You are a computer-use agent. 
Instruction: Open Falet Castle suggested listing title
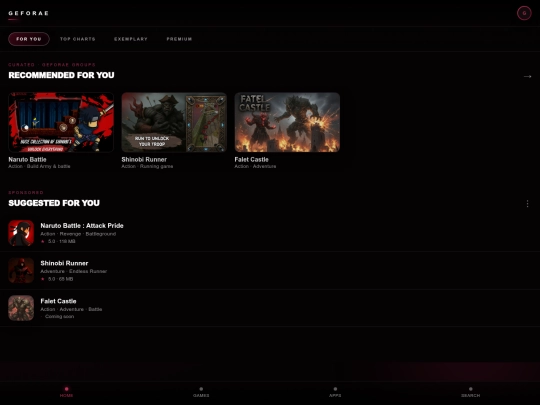tap(58, 301)
